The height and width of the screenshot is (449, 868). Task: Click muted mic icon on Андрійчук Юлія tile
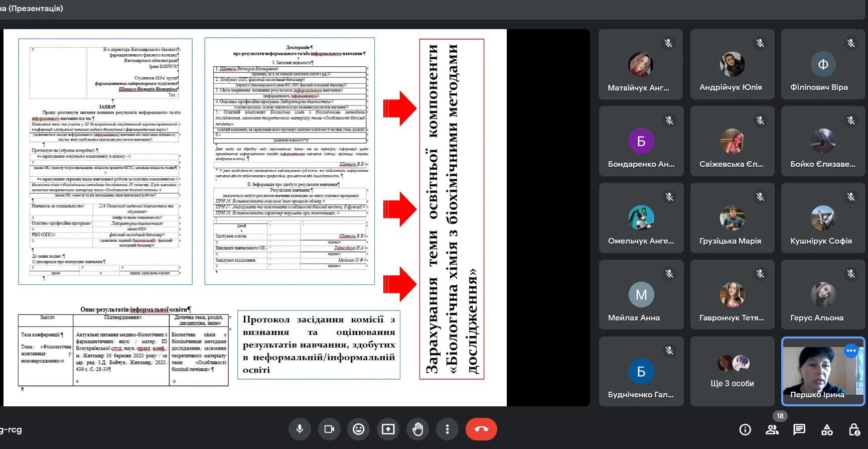tap(760, 43)
